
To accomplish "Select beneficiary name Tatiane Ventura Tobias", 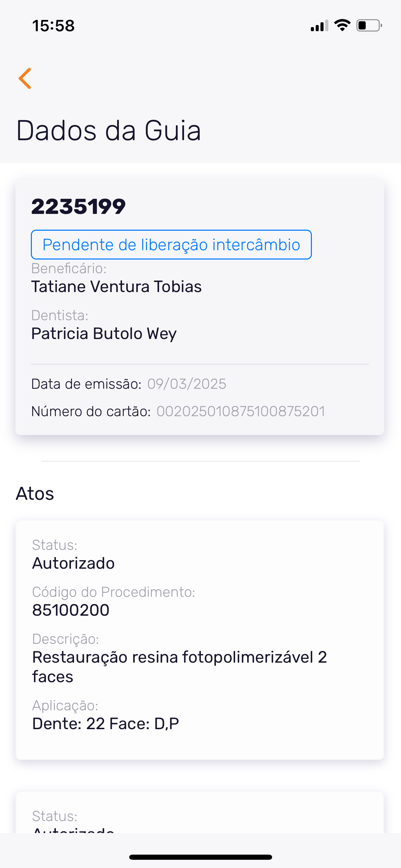I will click(x=117, y=287).
